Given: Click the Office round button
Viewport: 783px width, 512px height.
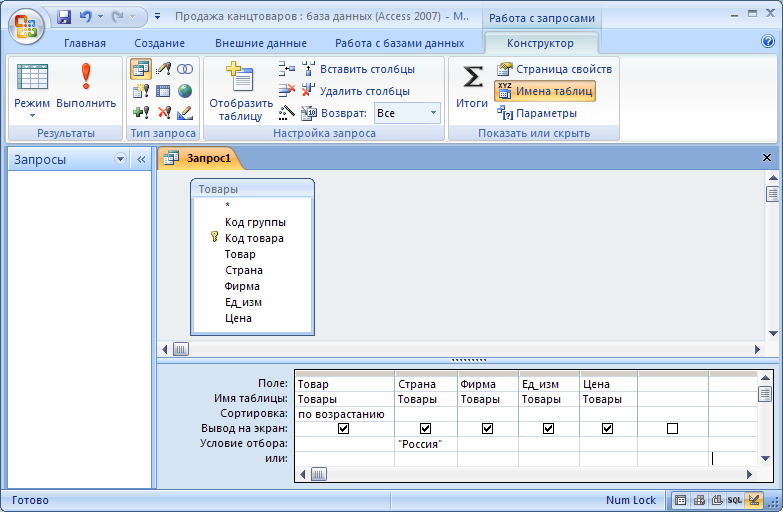Looking at the screenshot, I should (x=26, y=26).
